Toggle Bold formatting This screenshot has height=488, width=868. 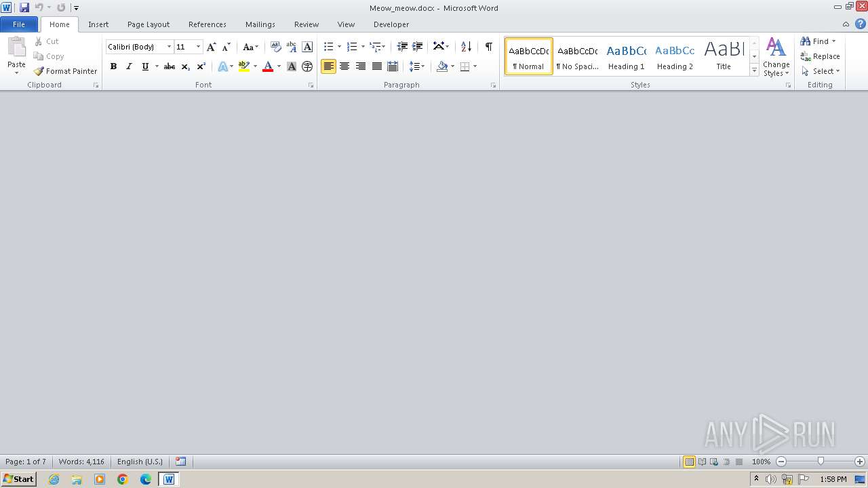point(113,66)
